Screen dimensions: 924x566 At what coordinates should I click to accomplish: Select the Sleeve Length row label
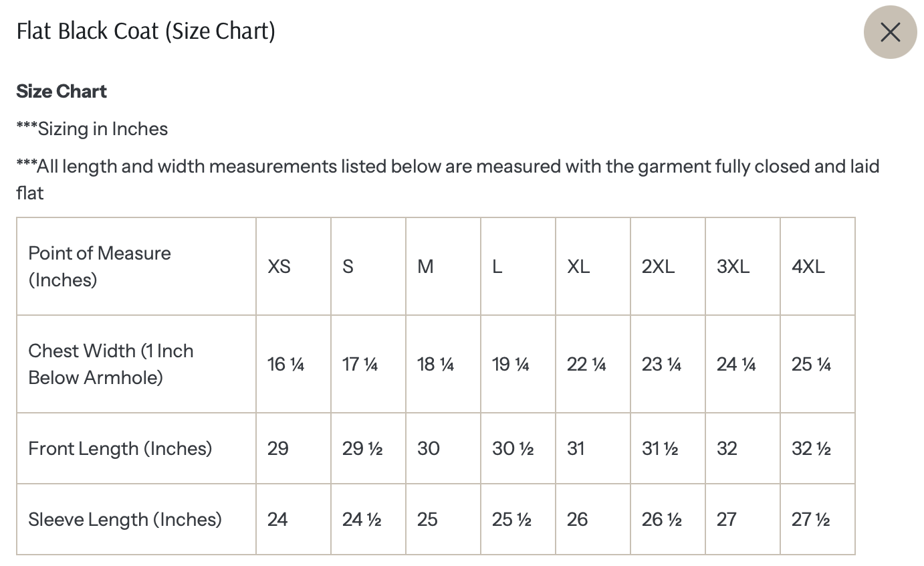[x=124, y=519]
